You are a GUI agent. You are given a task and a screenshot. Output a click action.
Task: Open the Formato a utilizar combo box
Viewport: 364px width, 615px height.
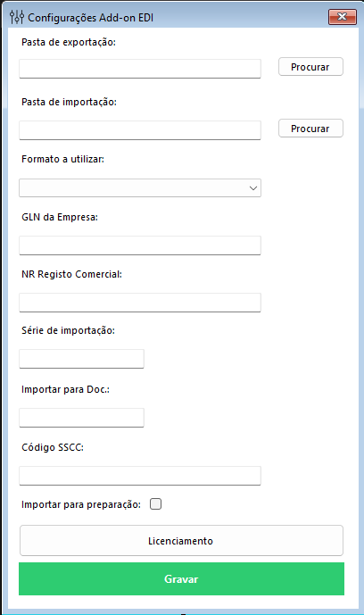pyautogui.click(x=140, y=187)
